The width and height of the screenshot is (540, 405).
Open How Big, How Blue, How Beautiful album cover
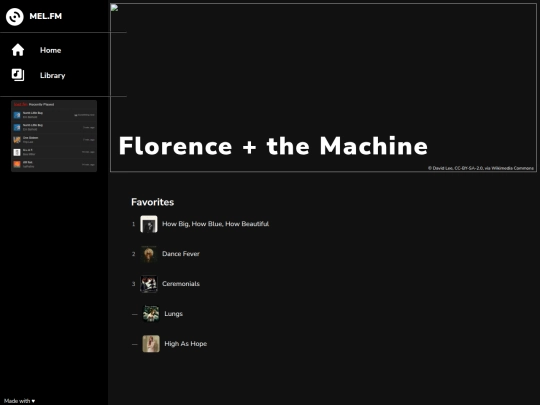tap(149, 224)
